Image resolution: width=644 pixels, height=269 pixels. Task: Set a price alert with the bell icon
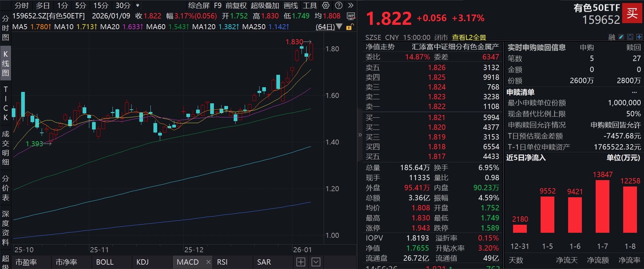[x=630, y=37]
